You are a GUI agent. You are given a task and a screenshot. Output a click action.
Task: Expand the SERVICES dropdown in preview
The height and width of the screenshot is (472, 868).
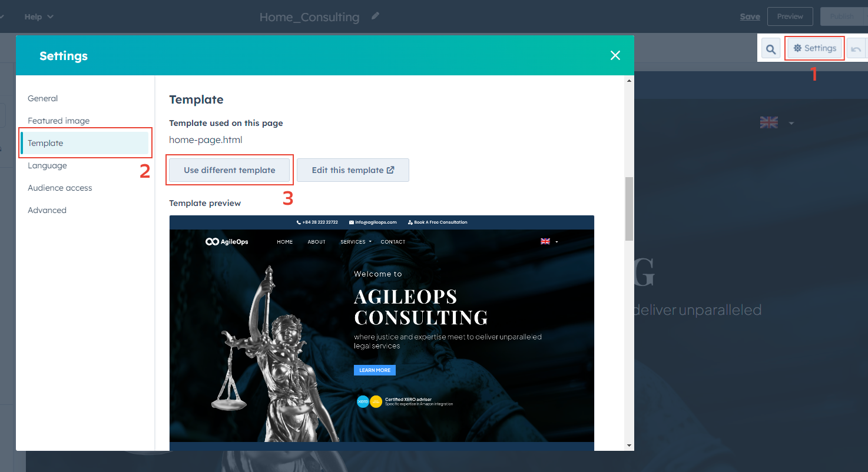coord(356,242)
